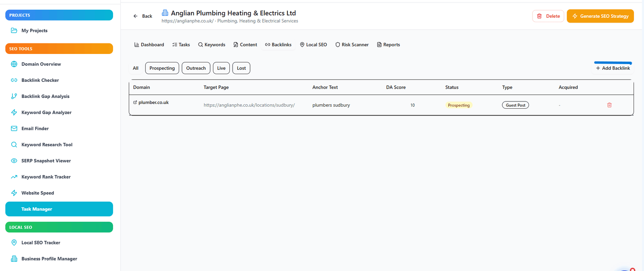The image size is (644, 271).
Task: Filter backlinks by Live
Action: click(221, 68)
